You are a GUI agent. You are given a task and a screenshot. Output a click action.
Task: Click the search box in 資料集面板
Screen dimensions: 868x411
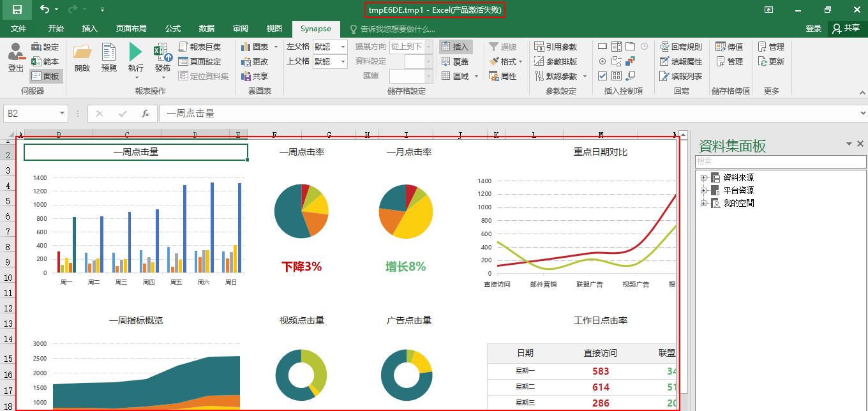tap(780, 161)
